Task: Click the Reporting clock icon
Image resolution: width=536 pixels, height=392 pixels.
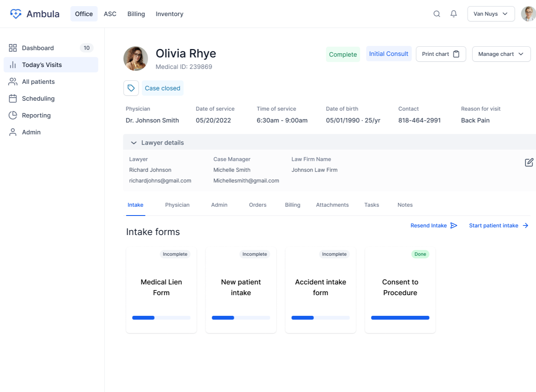Action: [x=12, y=115]
